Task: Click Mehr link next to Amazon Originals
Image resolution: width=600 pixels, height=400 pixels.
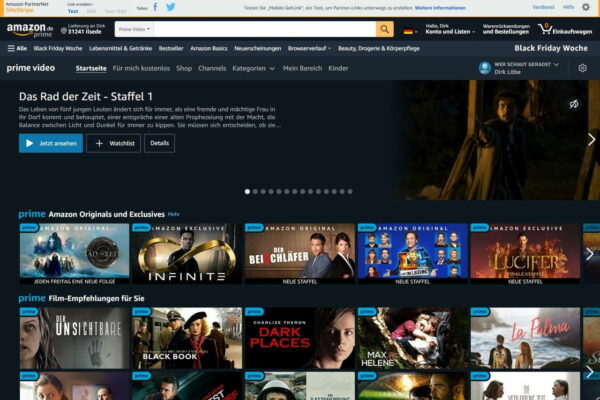Action: 173,214
